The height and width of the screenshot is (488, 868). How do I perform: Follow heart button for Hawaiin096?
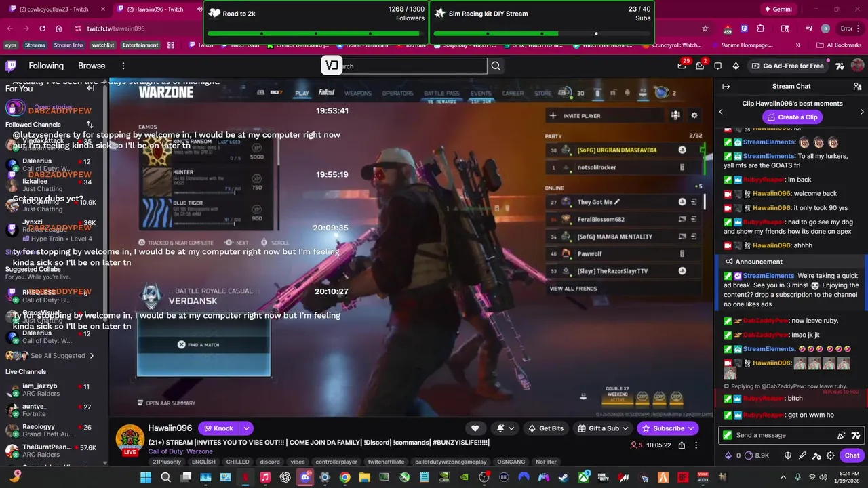tap(475, 428)
